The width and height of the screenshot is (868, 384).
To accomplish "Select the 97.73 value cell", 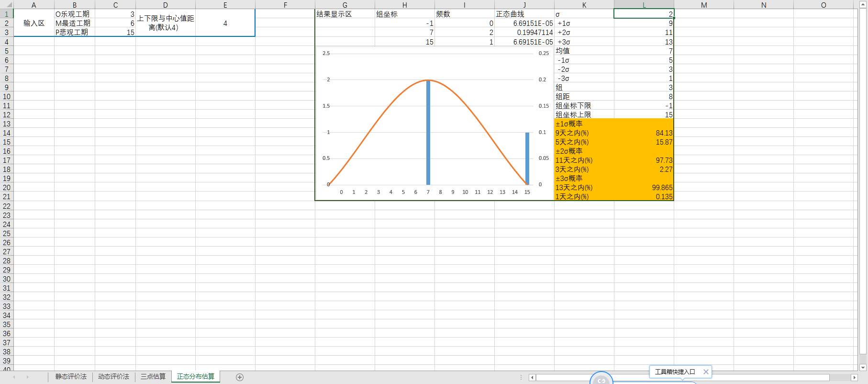I will [x=644, y=160].
